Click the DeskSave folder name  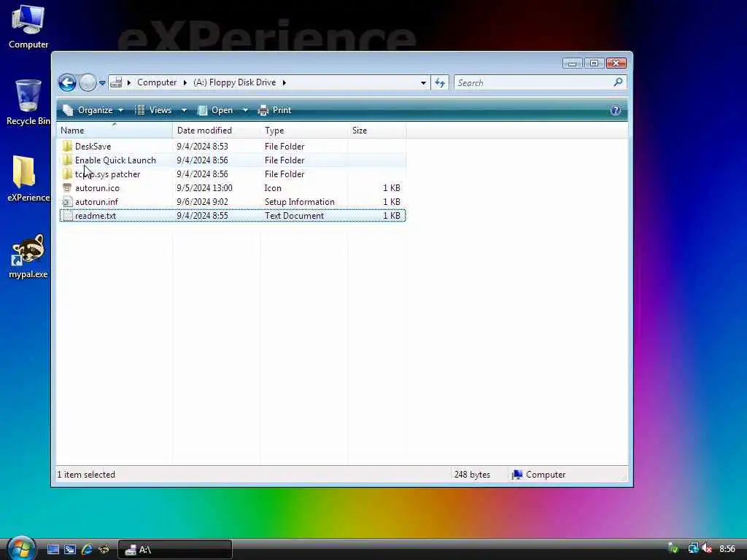93,146
